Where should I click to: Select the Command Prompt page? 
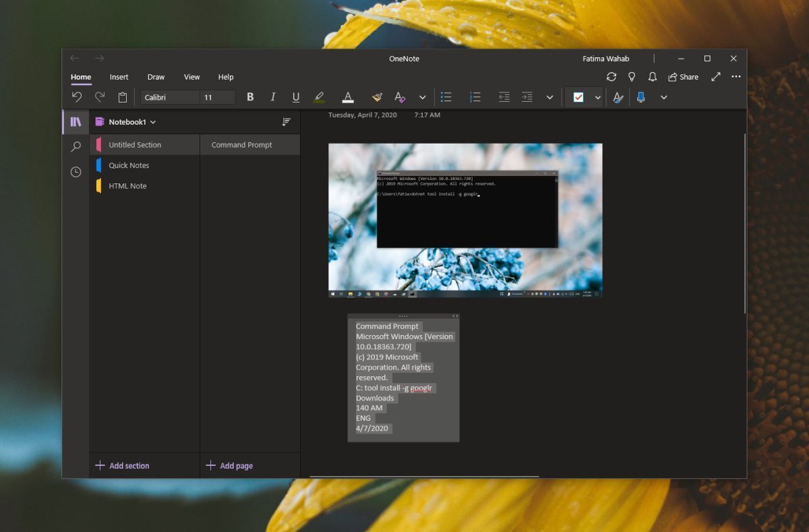(250, 145)
